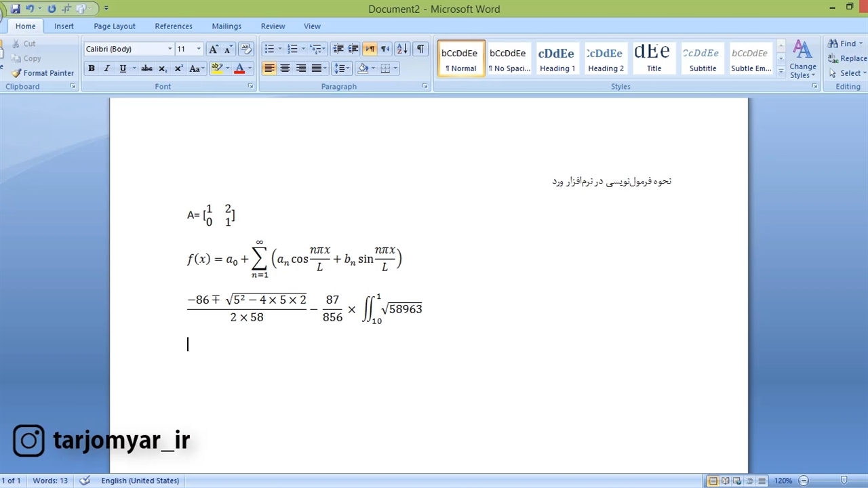Screen dimensions: 868x488
Task: Click the Clear Formatting eraser icon
Action: 246,49
